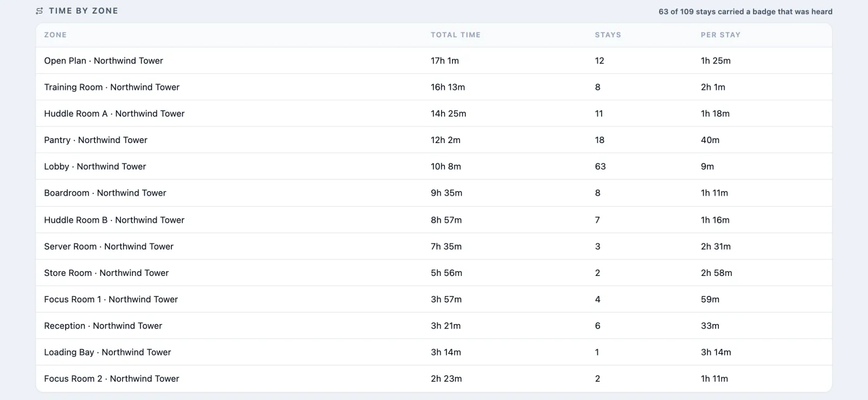
Task: Click the stays count 18 for Pantry
Action: coord(600,140)
